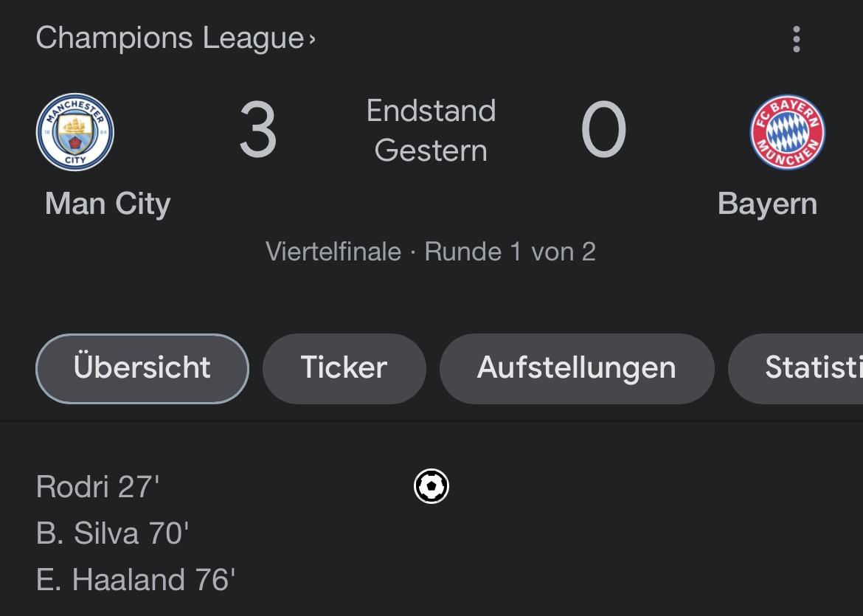Expand the Champions League chevron arrow
Screen dimensions: 863x616
tap(312, 39)
